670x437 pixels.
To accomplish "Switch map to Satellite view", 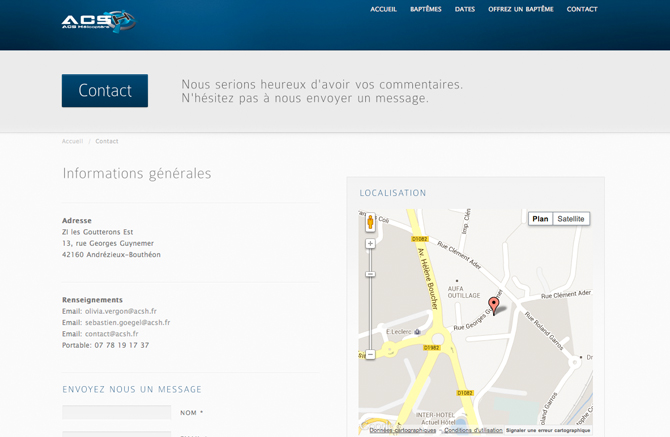I will [571, 219].
